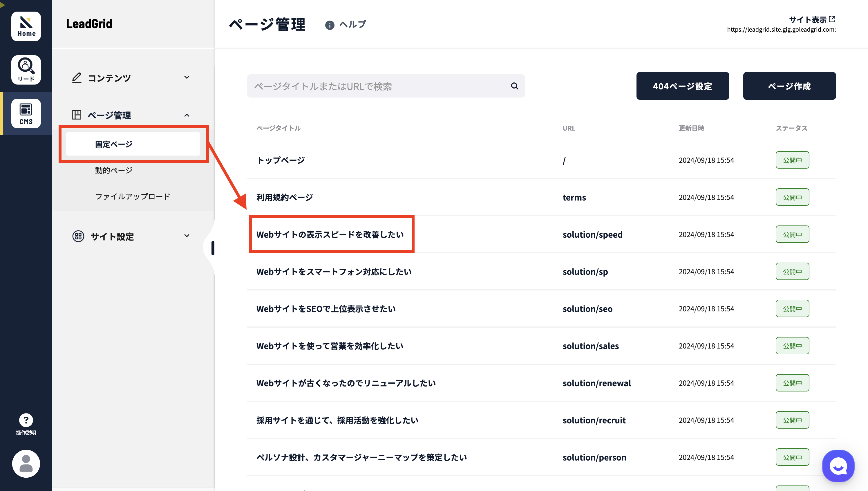Screen dimensions: 868x491
Task: Collapse the sidebar using the handle
Action: tap(213, 248)
